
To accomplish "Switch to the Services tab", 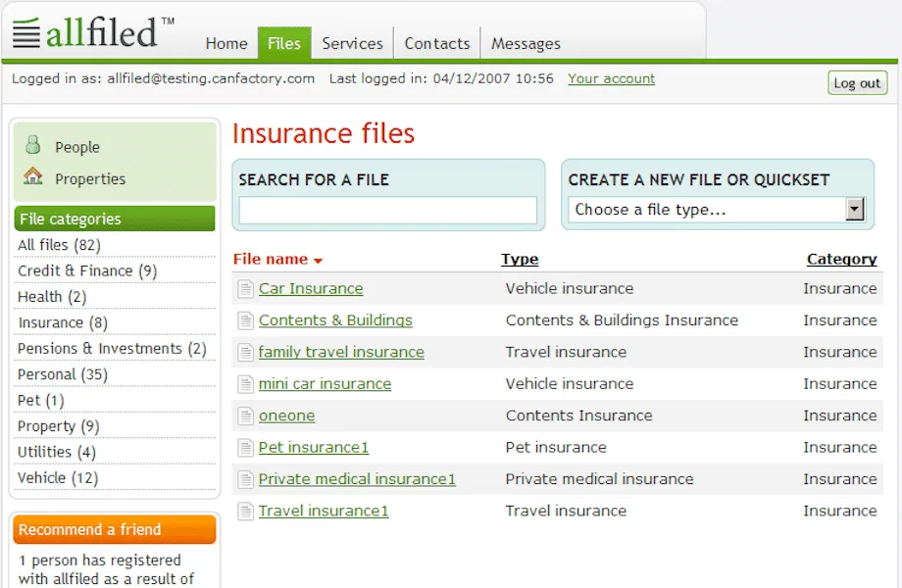I will click(352, 43).
